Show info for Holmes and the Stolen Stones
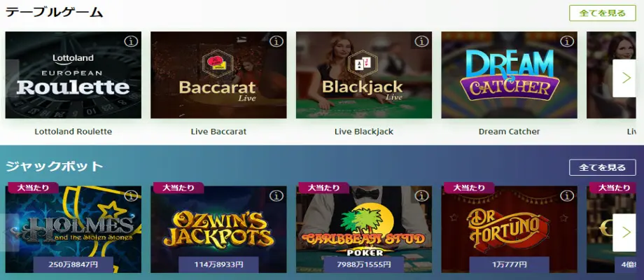 click(132, 196)
